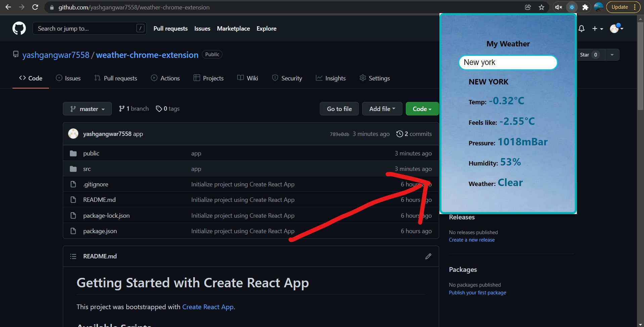Open the GitHub user avatar menu

(x=616, y=29)
